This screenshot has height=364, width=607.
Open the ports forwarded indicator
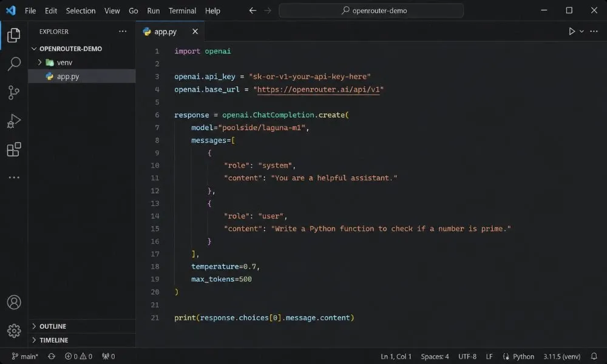(x=109, y=356)
